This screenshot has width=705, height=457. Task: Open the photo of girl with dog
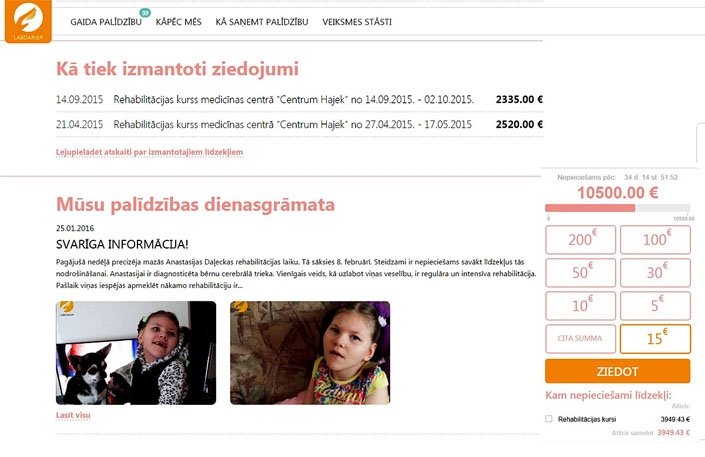[x=136, y=353]
